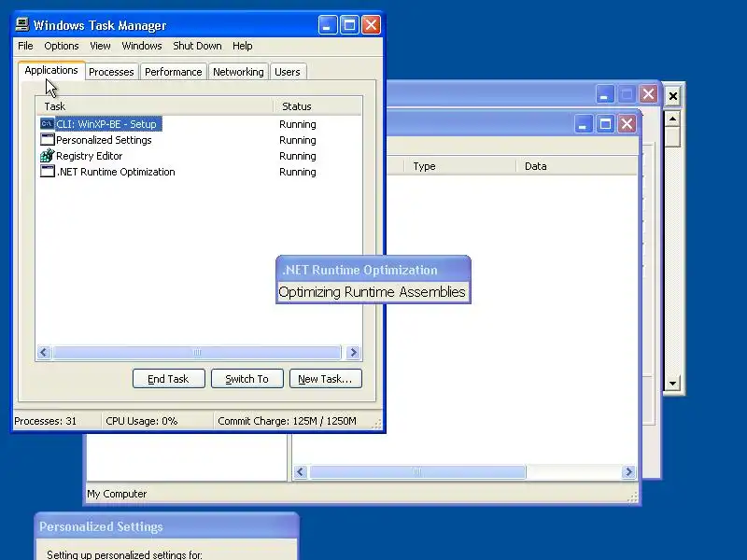Click the End Task button

point(169,379)
